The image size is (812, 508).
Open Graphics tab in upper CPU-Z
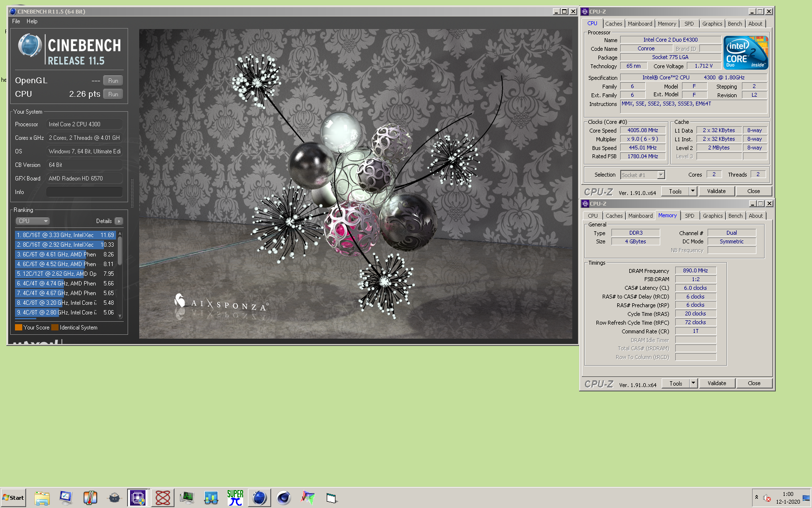coord(712,24)
